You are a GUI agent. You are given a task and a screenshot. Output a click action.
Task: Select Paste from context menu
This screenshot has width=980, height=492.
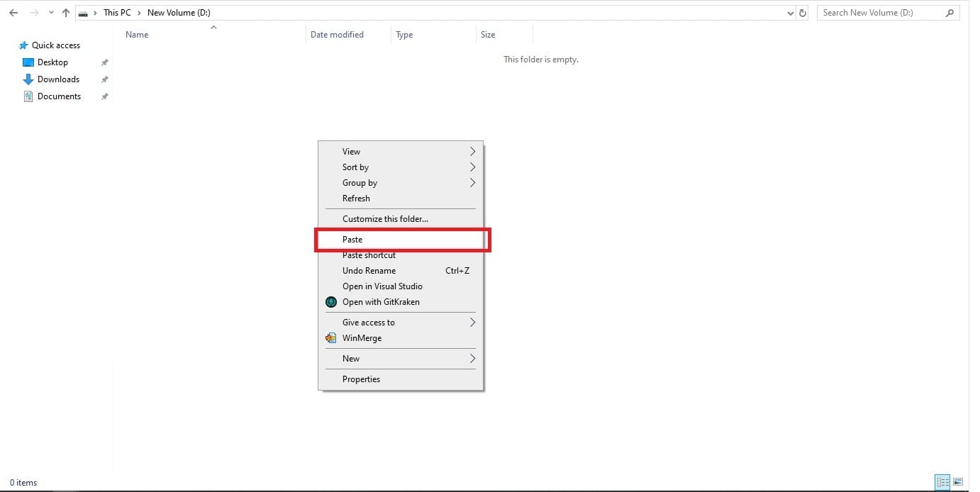pos(352,240)
